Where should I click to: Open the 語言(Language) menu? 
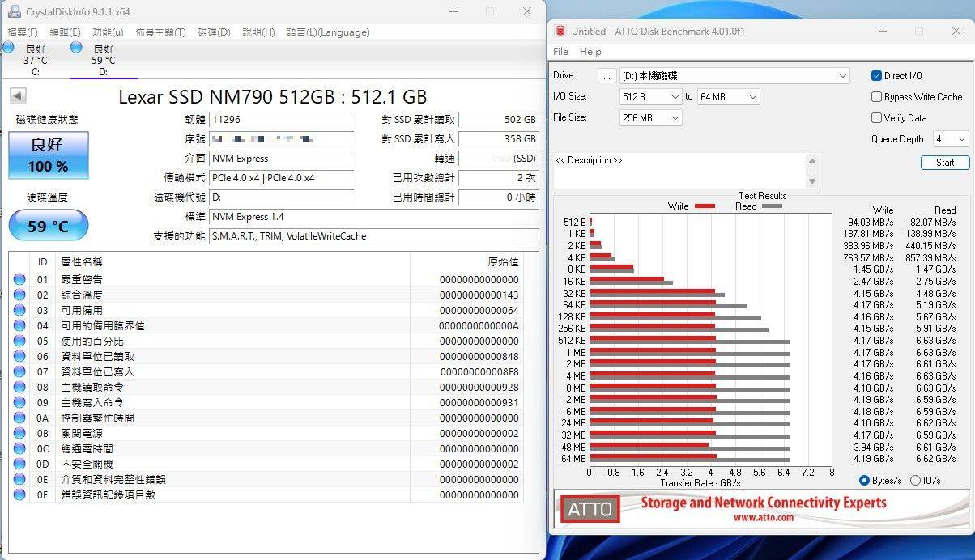328,32
